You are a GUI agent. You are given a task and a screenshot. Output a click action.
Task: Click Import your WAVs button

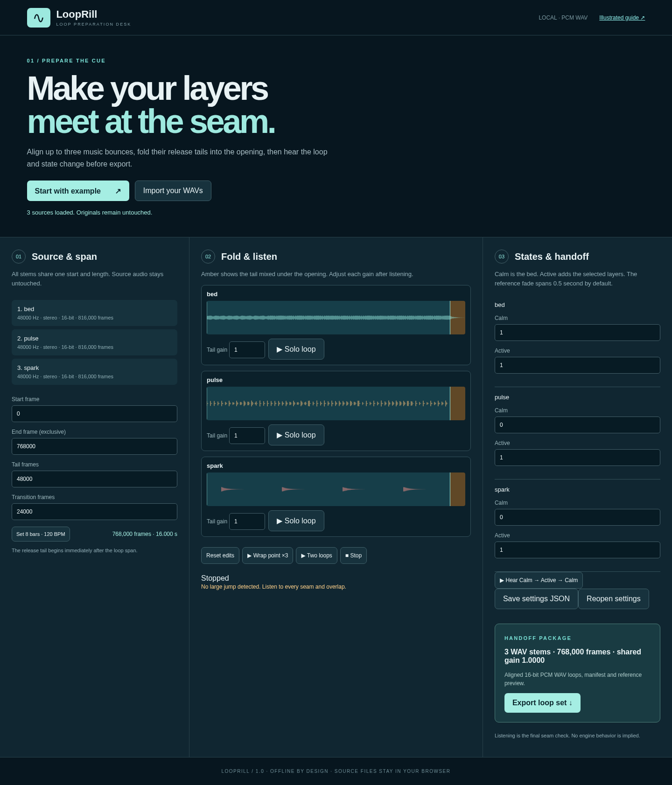(173, 191)
